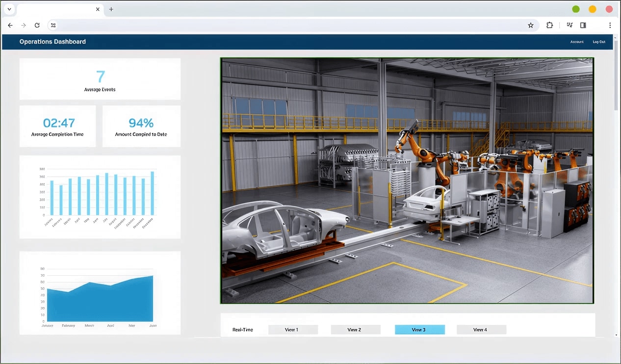Open a new tab with the plus icon
621x364 pixels.
[111, 9]
